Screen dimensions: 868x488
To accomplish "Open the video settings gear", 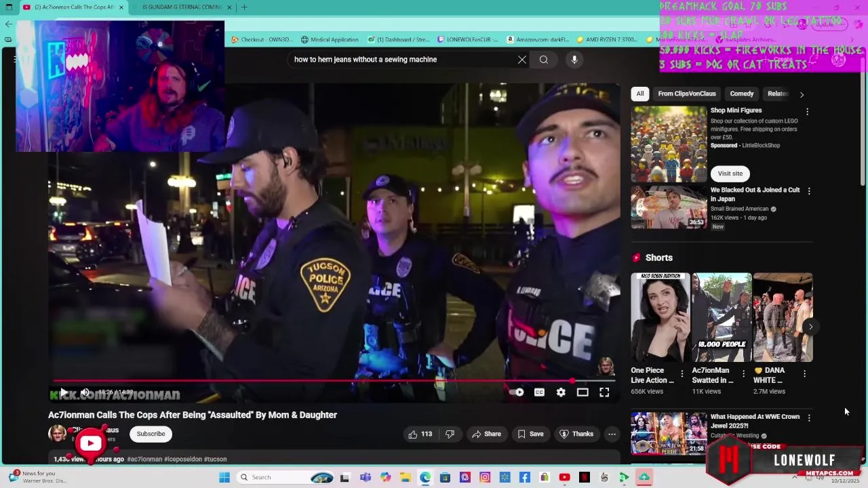I will [561, 392].
